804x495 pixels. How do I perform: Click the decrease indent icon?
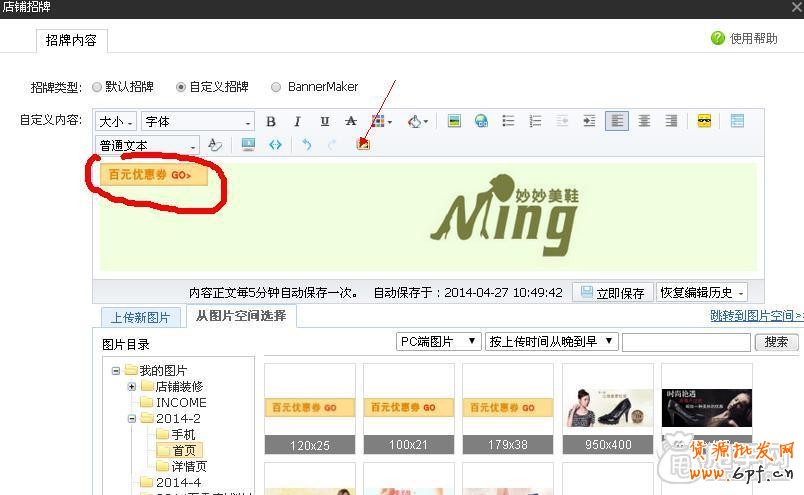pos(562,121)
